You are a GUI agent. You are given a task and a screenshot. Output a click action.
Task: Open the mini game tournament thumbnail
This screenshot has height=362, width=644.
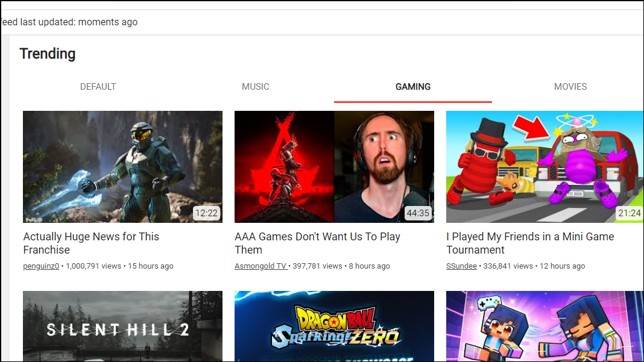pyautogui.click(x=545, y=167)
